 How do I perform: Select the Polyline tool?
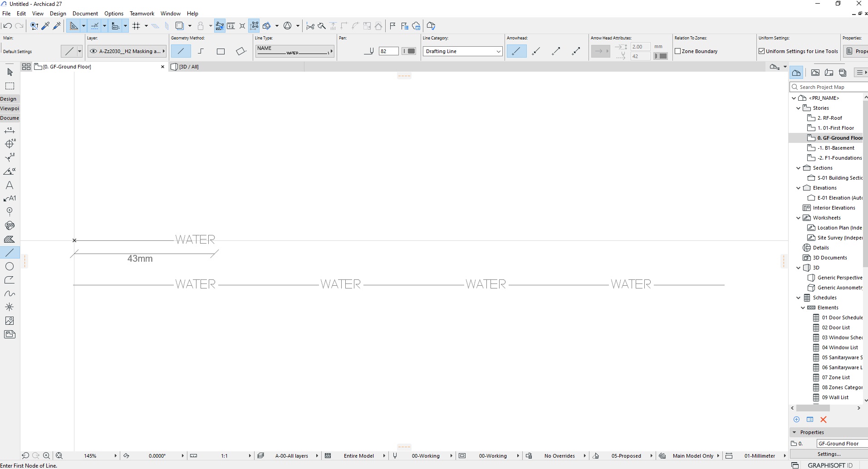click(x=10, y=280)
